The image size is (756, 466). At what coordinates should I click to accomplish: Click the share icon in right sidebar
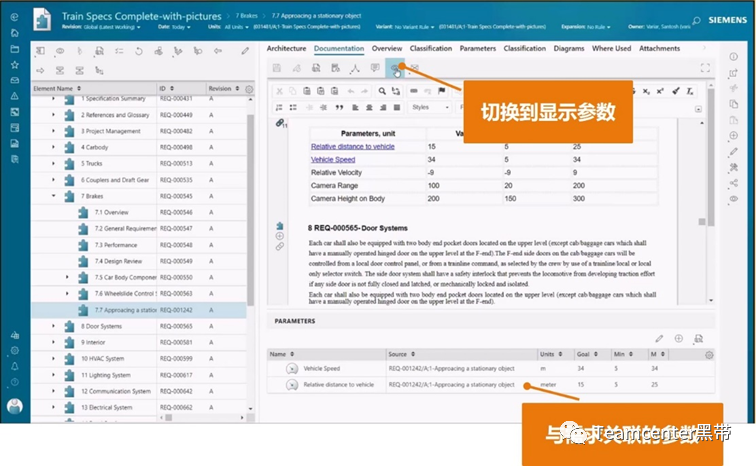pyautogui.click(x=733, y=183)
